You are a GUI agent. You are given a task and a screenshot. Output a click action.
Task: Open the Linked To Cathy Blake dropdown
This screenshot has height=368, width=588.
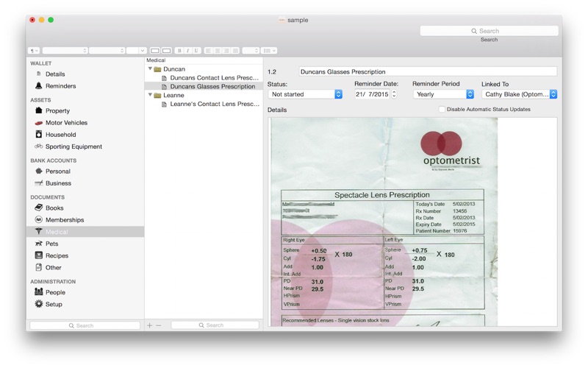point(520,94)
